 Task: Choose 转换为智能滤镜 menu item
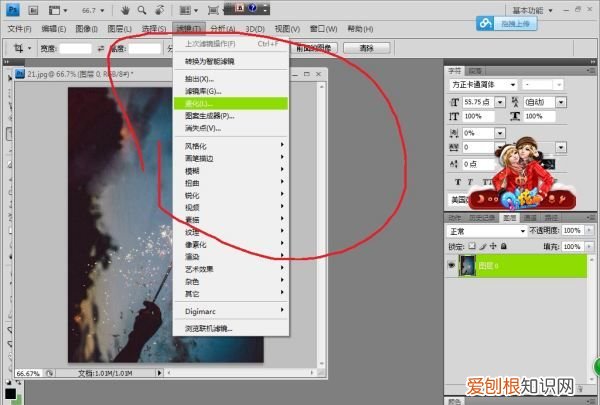[231, 61]
